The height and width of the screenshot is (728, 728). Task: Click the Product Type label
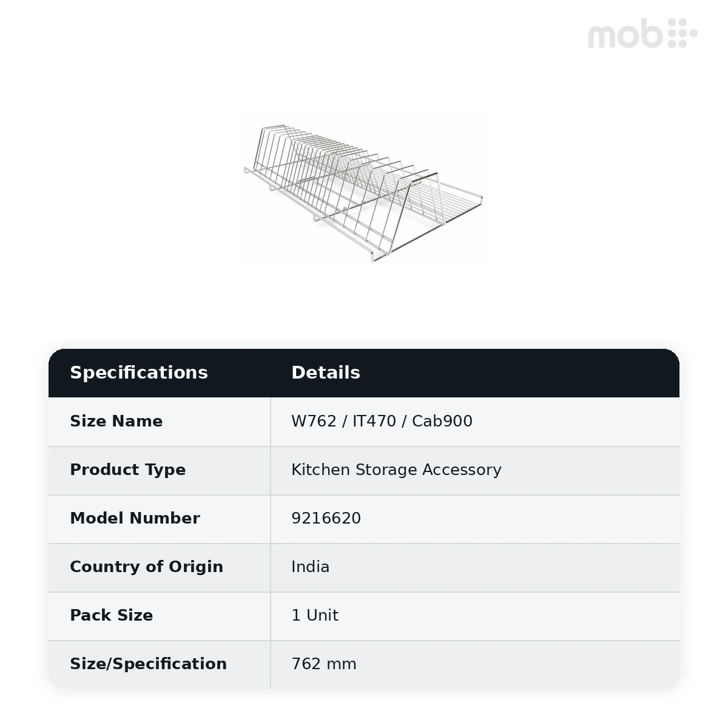tap(128, 470)
